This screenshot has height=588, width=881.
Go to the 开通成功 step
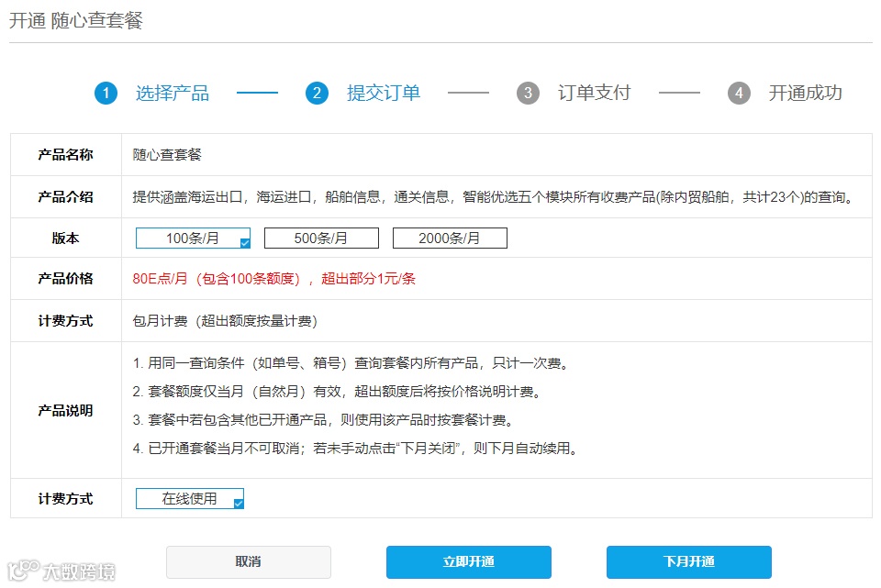point(806,94)
